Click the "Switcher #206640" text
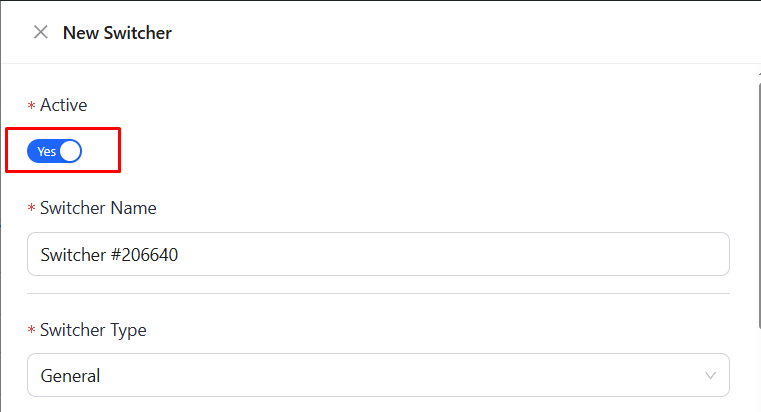Image resolution: width=761 pixels, height=412 pixels. click(109, 255)
